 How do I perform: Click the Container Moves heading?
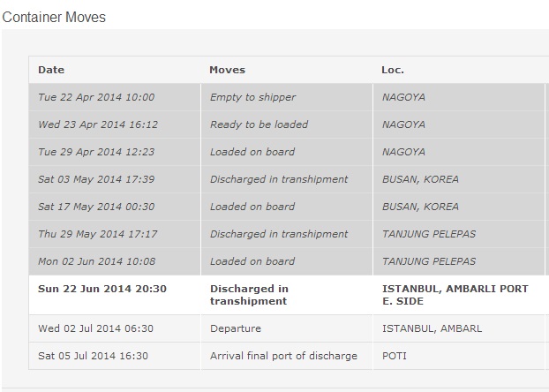(x=54, y=17)
